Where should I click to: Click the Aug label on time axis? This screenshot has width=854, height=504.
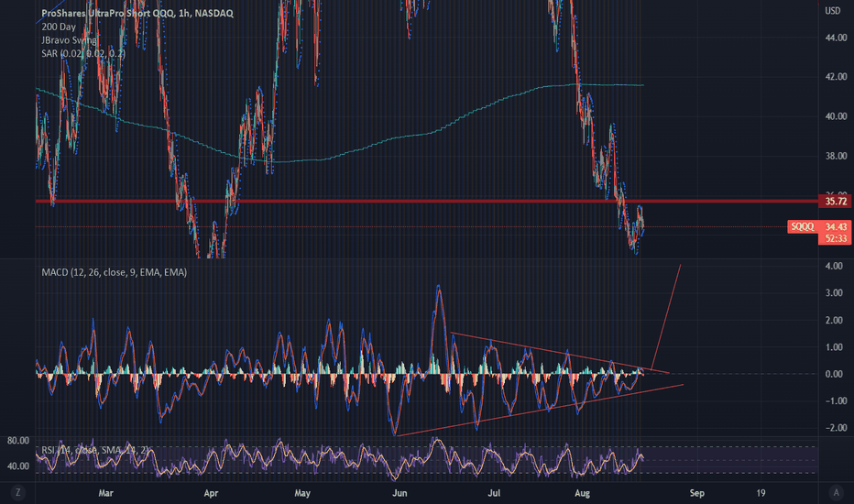(582, 493)
